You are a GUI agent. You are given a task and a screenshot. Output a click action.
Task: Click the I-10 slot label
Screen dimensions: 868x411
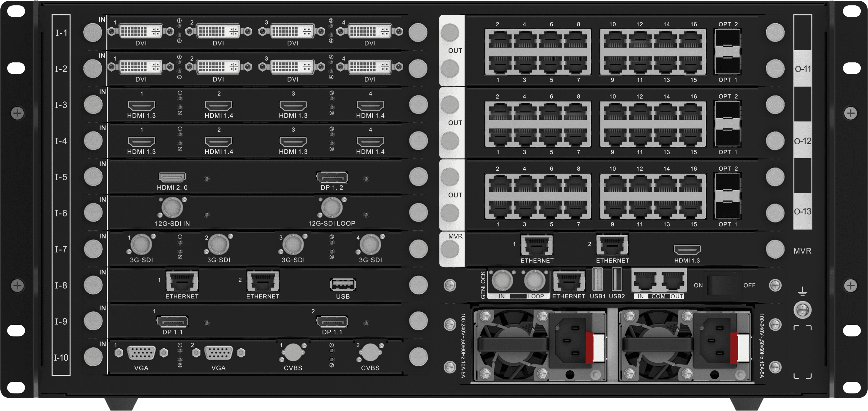click(61, 357)
